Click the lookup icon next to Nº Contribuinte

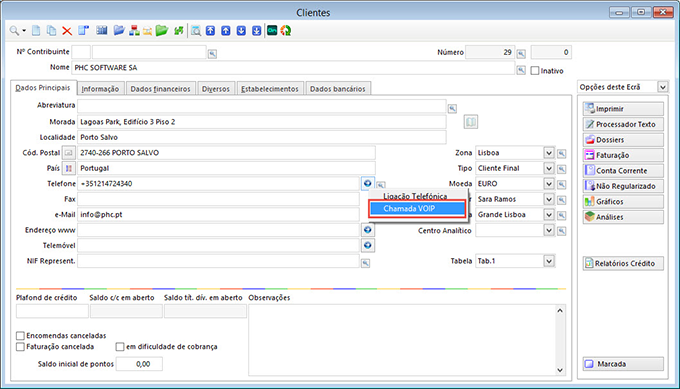[212, 54]
